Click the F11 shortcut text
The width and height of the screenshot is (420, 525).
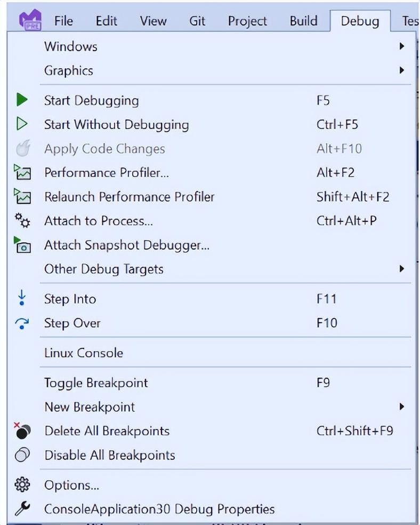click(x=326, y=299)
